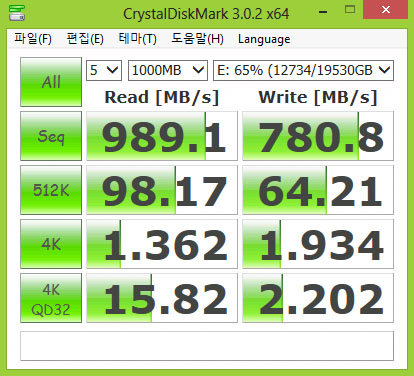
Task: Expand the 1000MB test size dropdown
Action: 168,70
